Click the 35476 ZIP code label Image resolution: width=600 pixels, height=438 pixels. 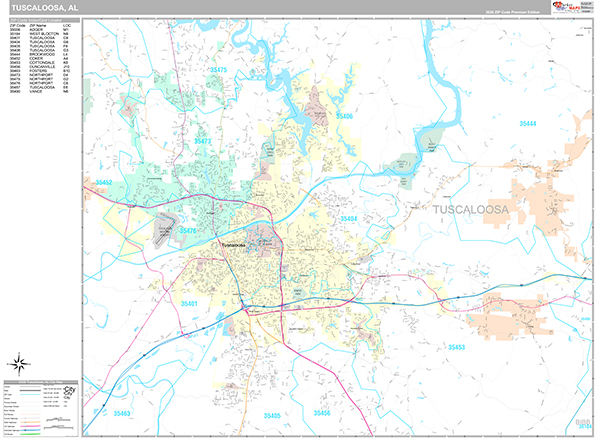(x=186, y=231)
